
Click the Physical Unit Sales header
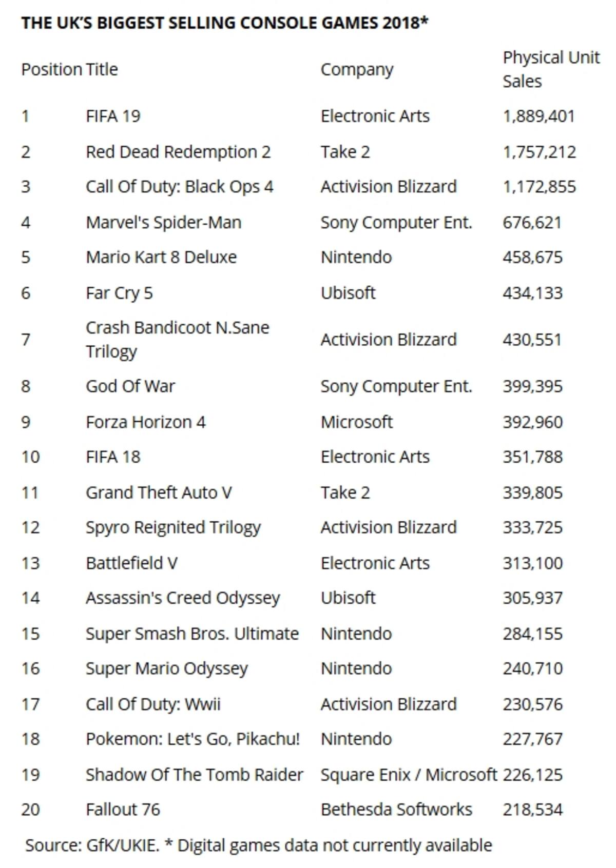coord(551,69)
